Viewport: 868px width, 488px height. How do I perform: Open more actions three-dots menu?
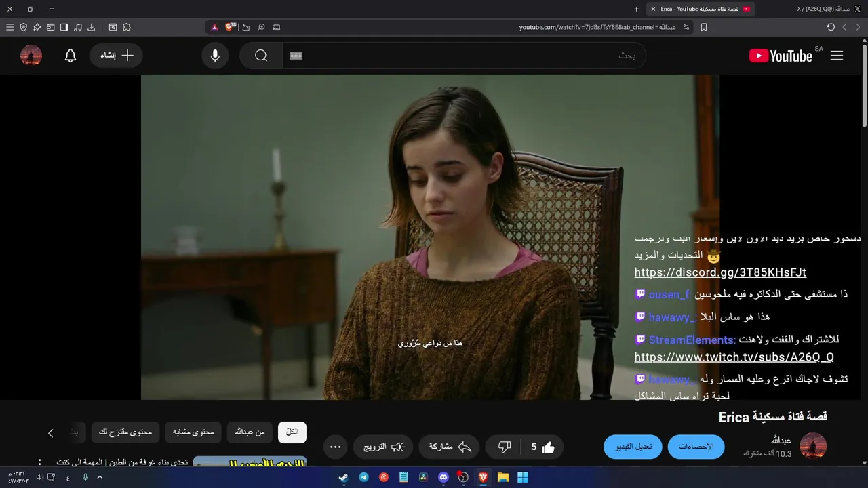[x=335, y=447]
